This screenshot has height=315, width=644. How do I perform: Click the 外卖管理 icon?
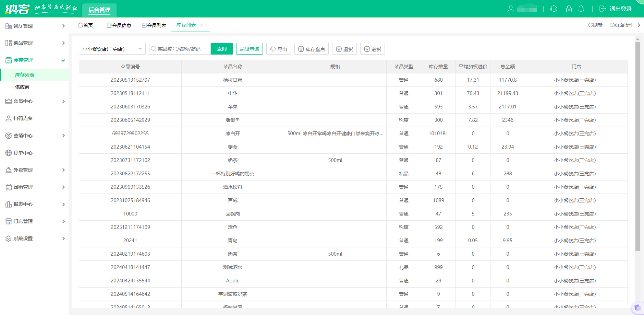pos(9,170)
